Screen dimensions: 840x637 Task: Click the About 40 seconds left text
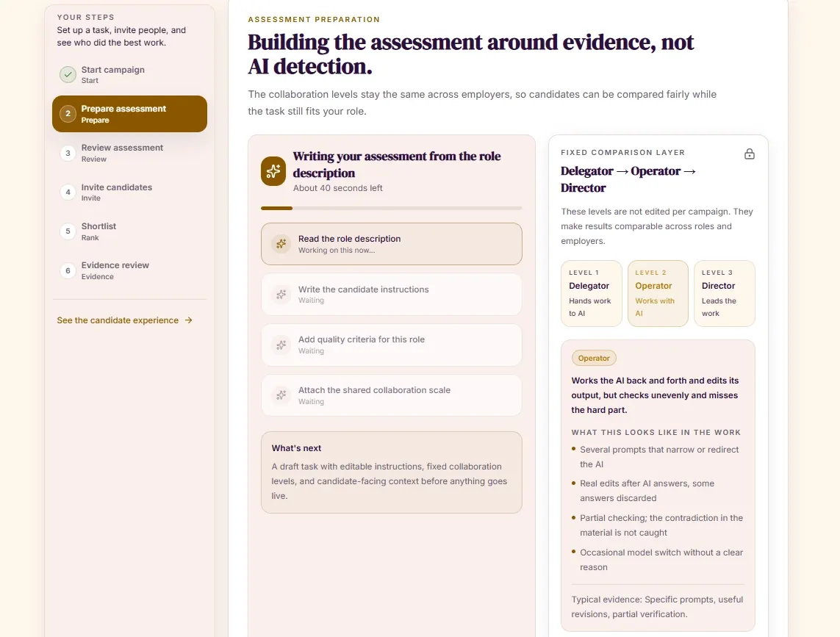click(x=337, y=188)
